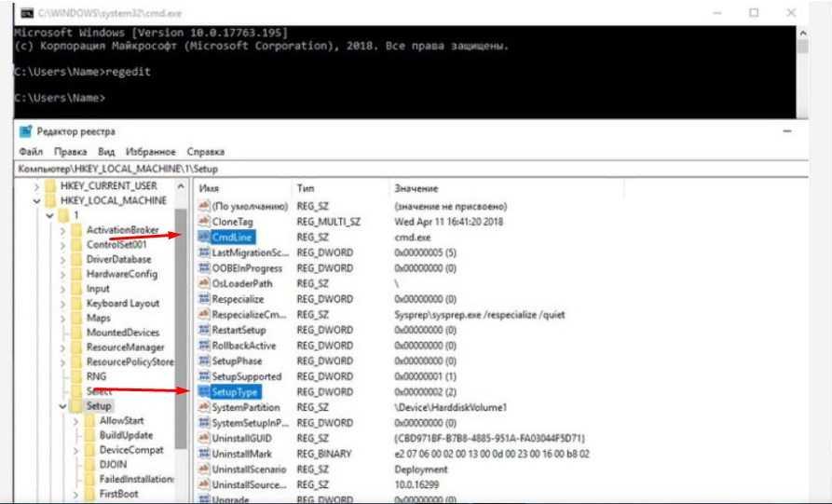Select the DJOIN subkey

[113, 464]
